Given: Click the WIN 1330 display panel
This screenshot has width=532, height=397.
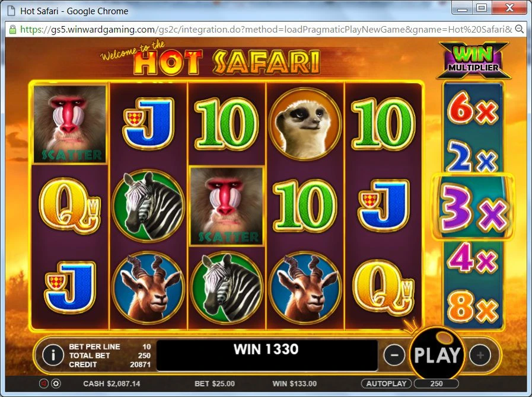Looking at the screenshot, I should [x=267, y=356].
